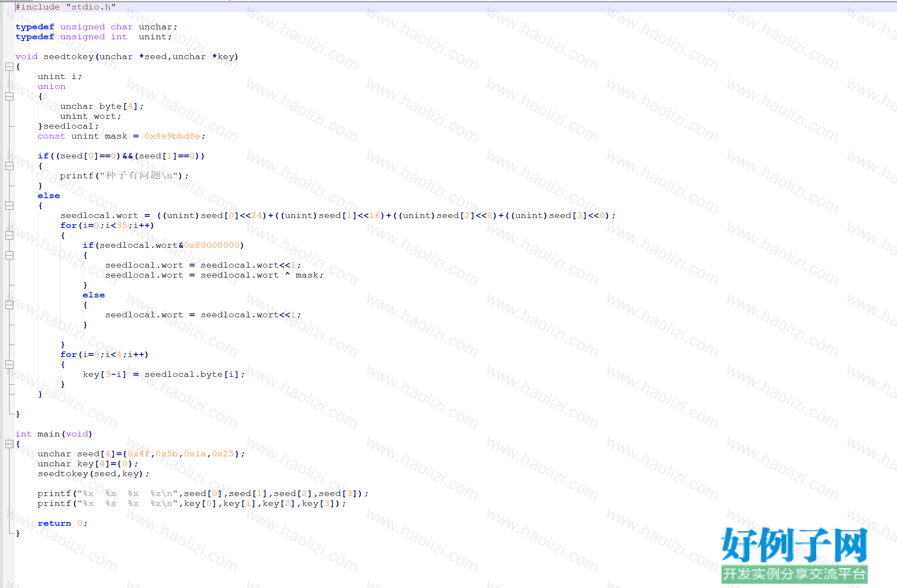This screenshot has height=588, width=897.
Task: Click the seedlocal.wort assignment from seed bytes
Action: 338,215
